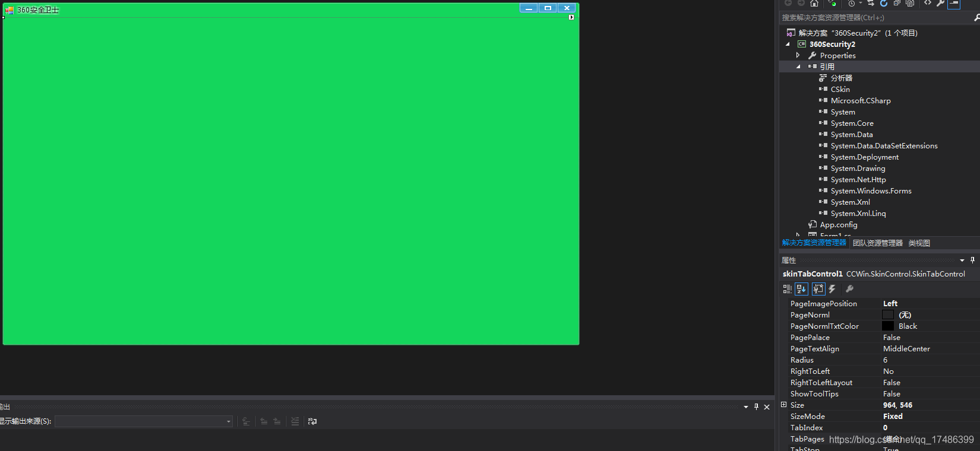Click the show all files icon

click(910, 3)
